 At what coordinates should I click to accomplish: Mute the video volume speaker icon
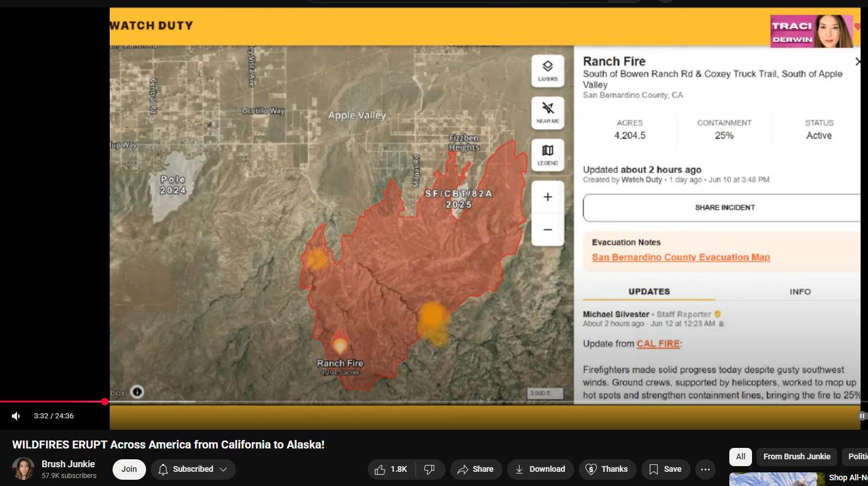(16, 416)
